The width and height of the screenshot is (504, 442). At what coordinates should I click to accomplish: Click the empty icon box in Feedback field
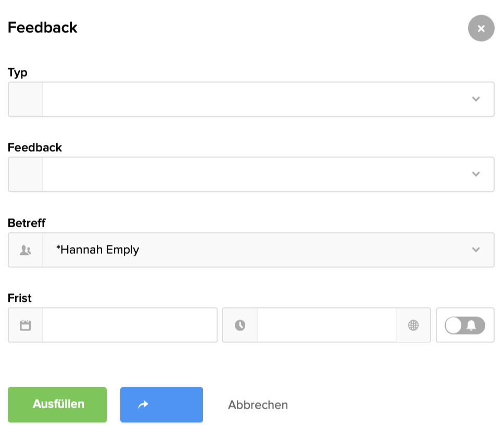click(x=25, y=174)
